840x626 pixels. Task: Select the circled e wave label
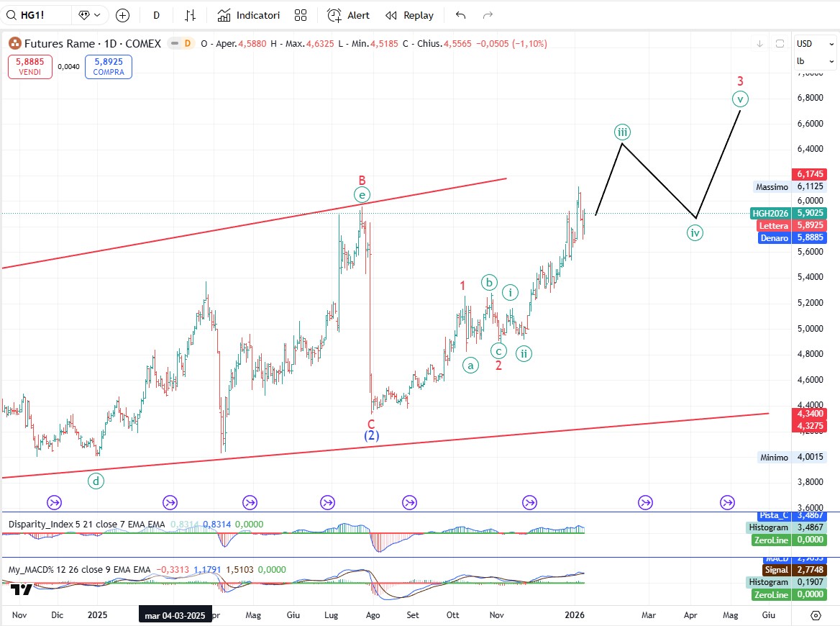(362, 195)
